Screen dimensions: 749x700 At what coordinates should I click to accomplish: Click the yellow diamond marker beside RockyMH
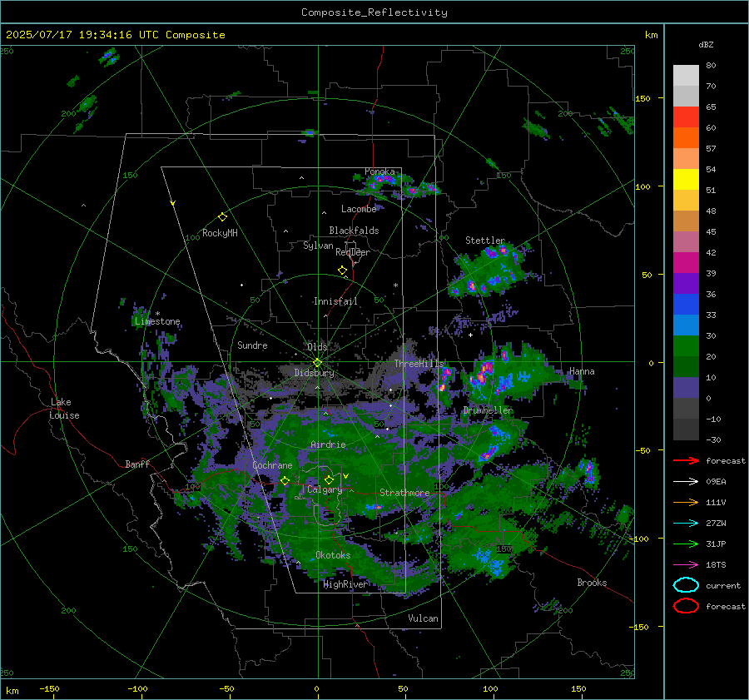coord(222,217)
